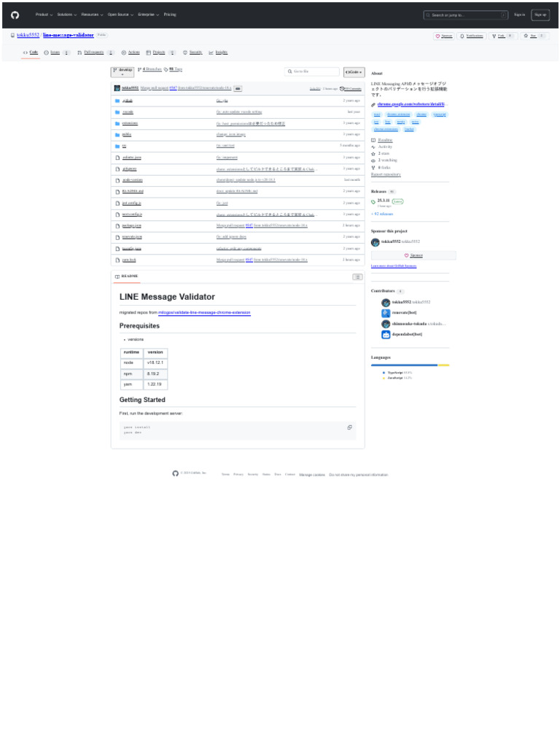Open the develop branch dropdown
The image size is (560, 747).
pos(122,72)
